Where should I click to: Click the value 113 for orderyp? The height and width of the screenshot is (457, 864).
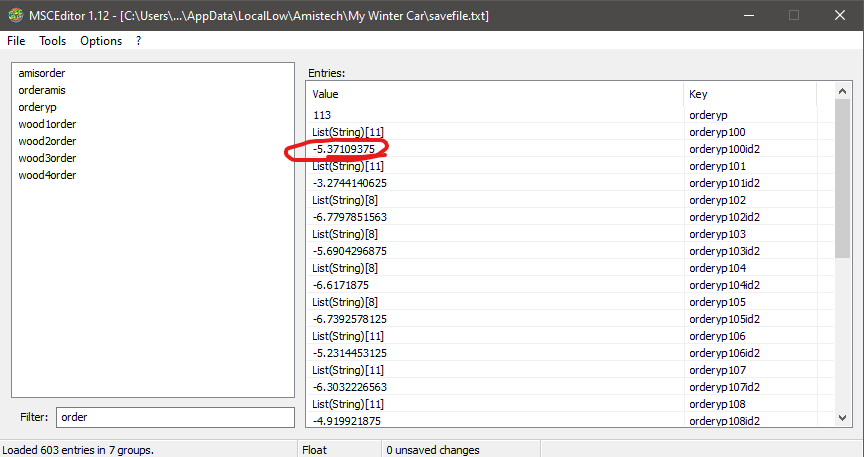click(x=322, y=115)
